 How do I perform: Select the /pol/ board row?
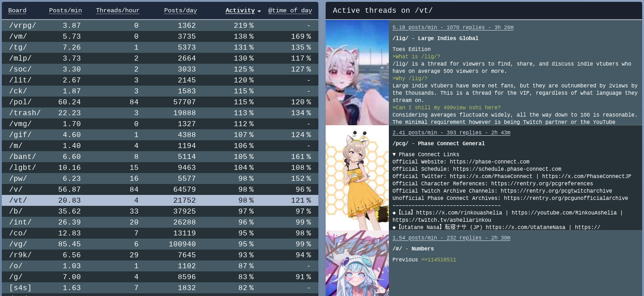click(160, 102)
